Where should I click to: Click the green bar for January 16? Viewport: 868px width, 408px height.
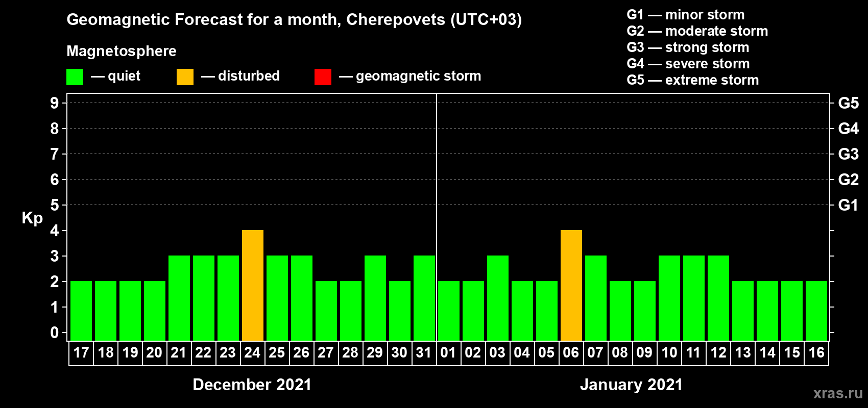tap(816, 311)
